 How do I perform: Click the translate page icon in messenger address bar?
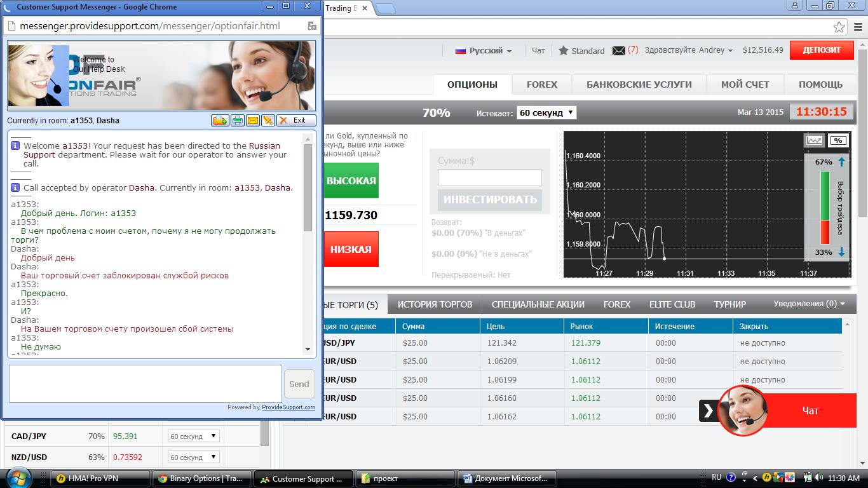(312, 26)
